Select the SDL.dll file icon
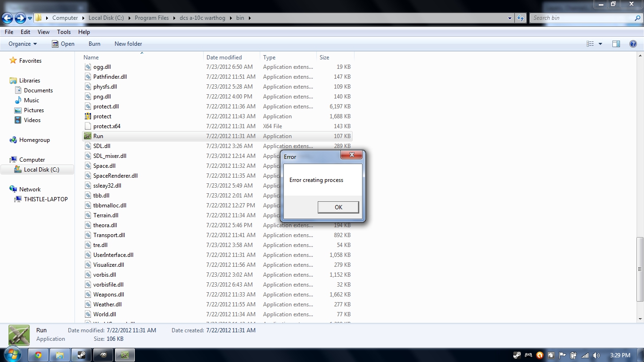The image size is (644, 362). coord(88,146)
